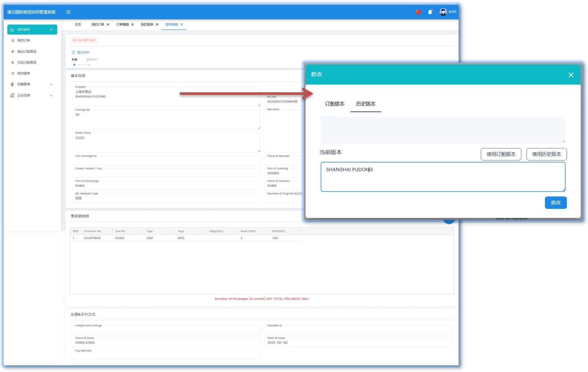Screen dimensions: 588x372
Task: Open 海运订舱查询 in the sidebar
Action: pos(27,52)
